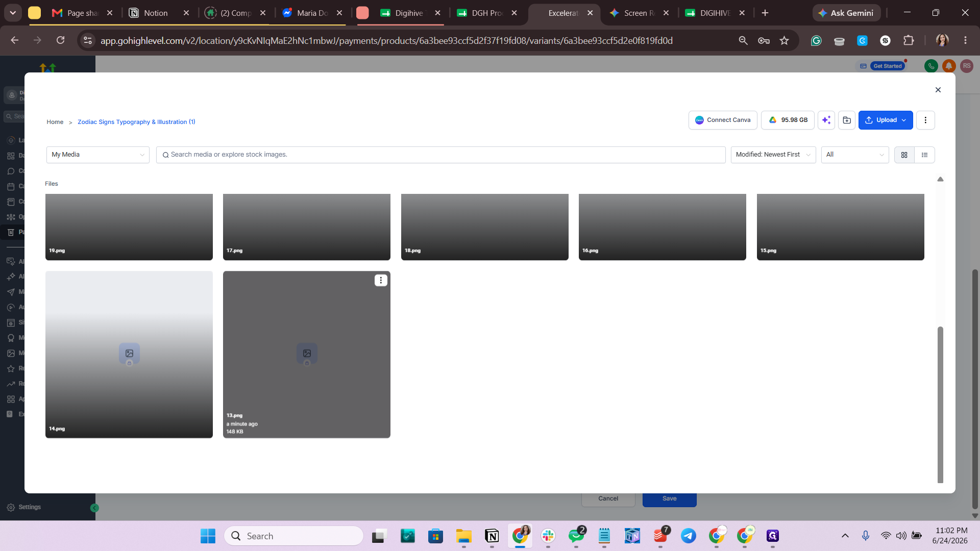Open the orange notifications bell
980x551 pixels.
tap(949, 66)
